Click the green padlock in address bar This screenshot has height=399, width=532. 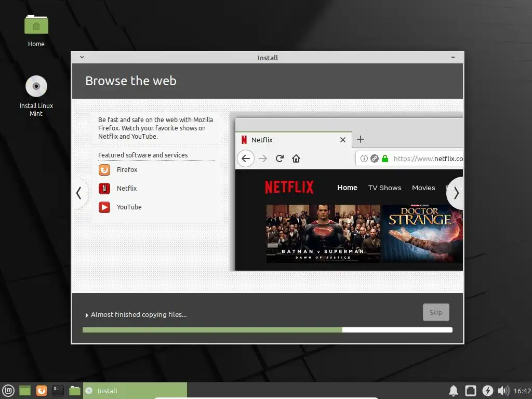(385, 158)
